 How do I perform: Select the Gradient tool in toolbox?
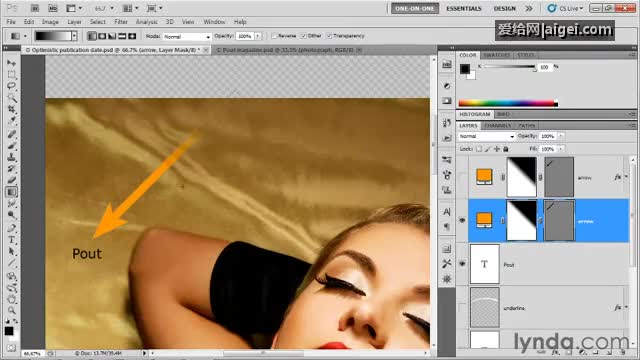[11, 192]
